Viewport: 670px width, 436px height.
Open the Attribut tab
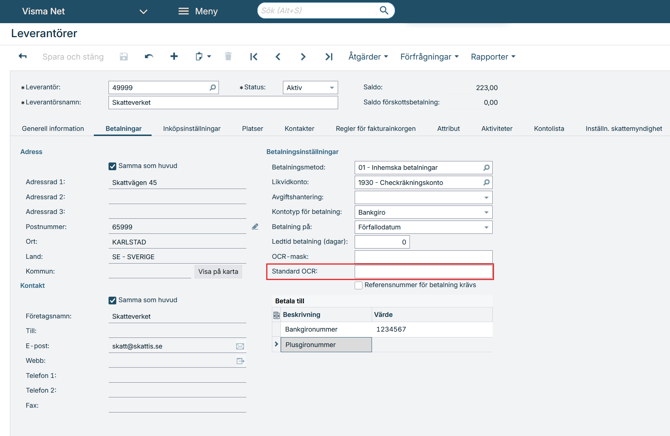pyautogui.click(x=448, y=128)
